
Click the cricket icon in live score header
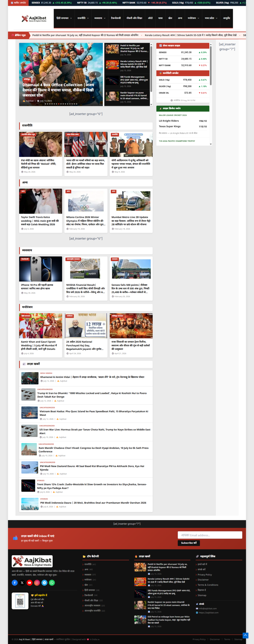click(160, 108)
